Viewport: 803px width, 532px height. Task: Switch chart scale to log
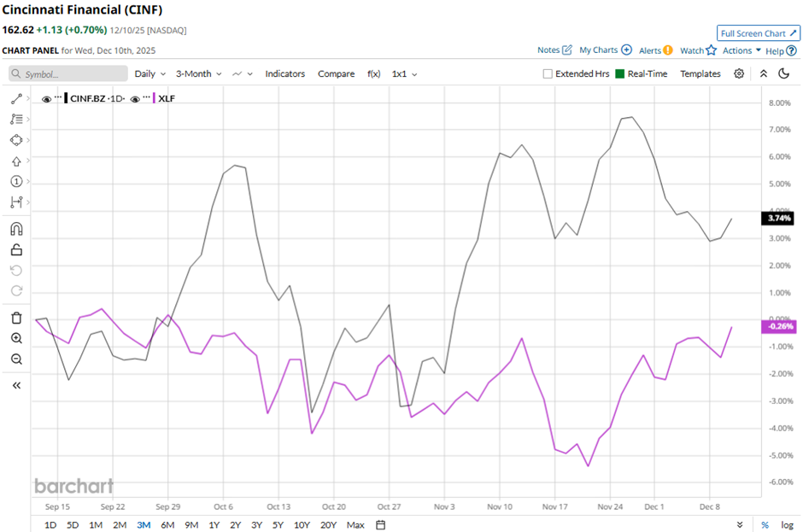[787, 525]
